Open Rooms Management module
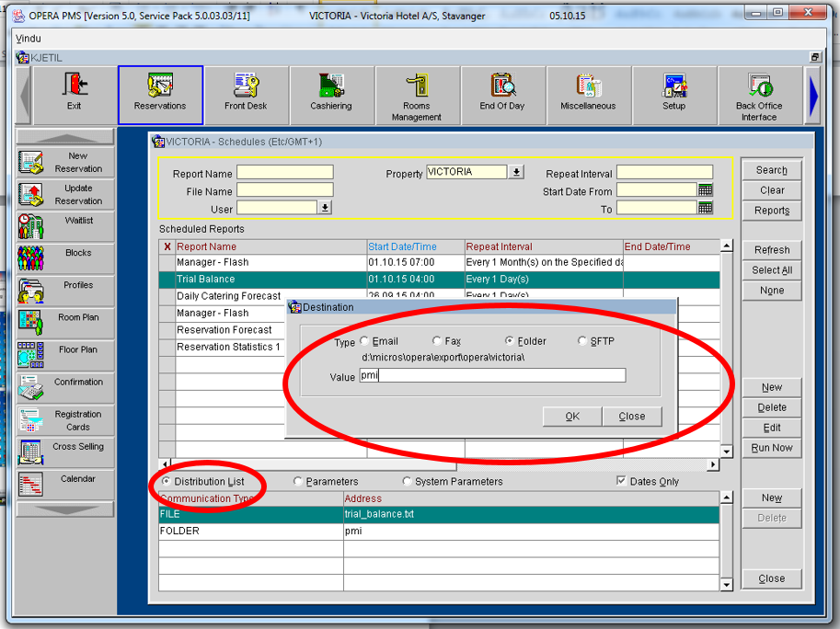Viewport: 840px width, 629px height. tap(417, 96)
